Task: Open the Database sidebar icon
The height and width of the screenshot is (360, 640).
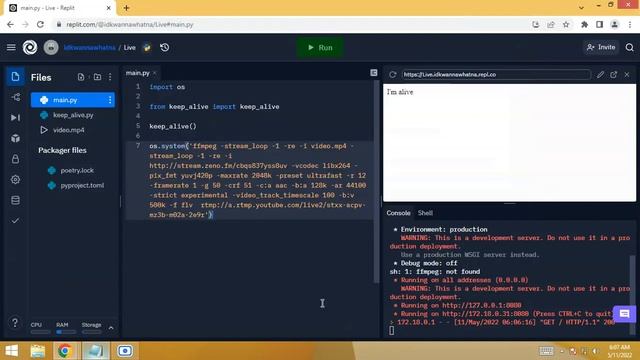Action: point(15,200)
